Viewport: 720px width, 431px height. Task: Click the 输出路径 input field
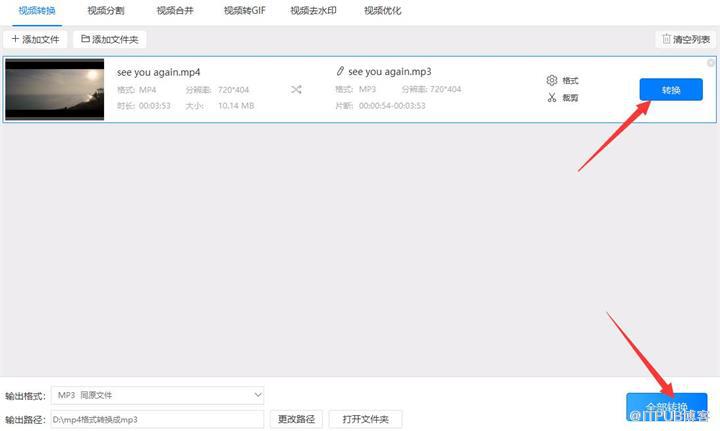158,420
